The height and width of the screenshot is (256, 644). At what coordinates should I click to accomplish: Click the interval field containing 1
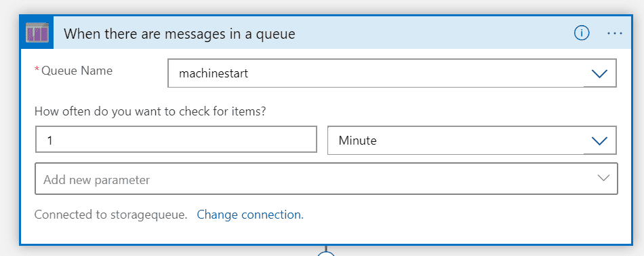click(176, 139)
